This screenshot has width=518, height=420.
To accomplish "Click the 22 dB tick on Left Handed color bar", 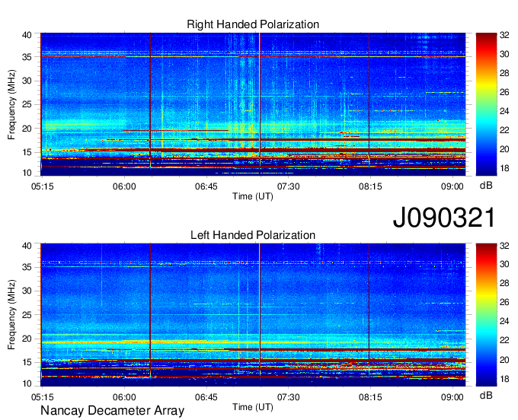I will 504,340.
